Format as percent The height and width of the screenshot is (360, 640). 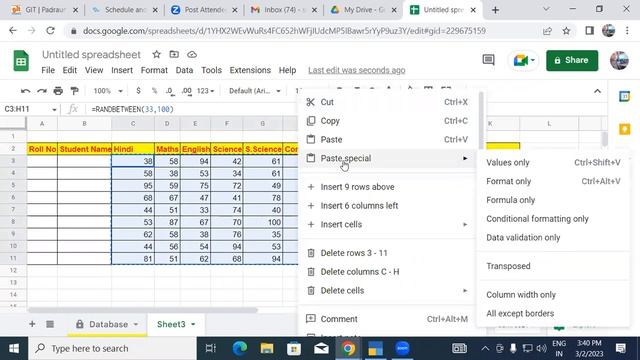pos(154,91)
